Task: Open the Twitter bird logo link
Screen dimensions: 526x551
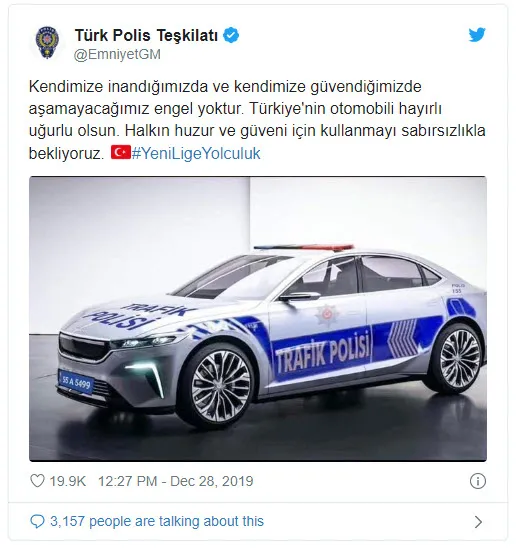Action: coord(477,35)
